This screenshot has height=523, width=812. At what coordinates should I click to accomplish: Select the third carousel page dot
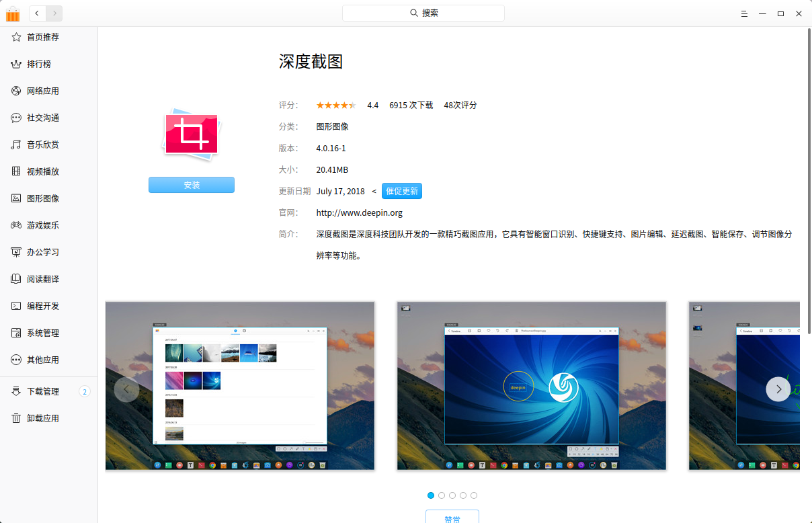(452, 495)
